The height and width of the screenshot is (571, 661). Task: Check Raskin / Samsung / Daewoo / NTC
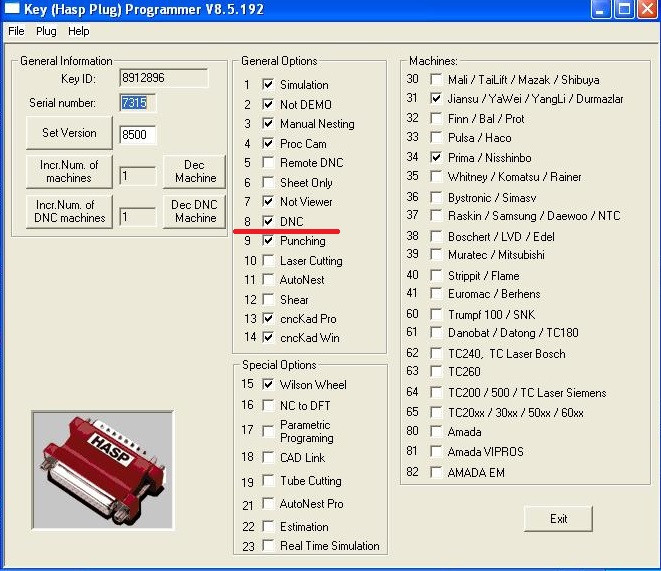(x=436, y=216)
